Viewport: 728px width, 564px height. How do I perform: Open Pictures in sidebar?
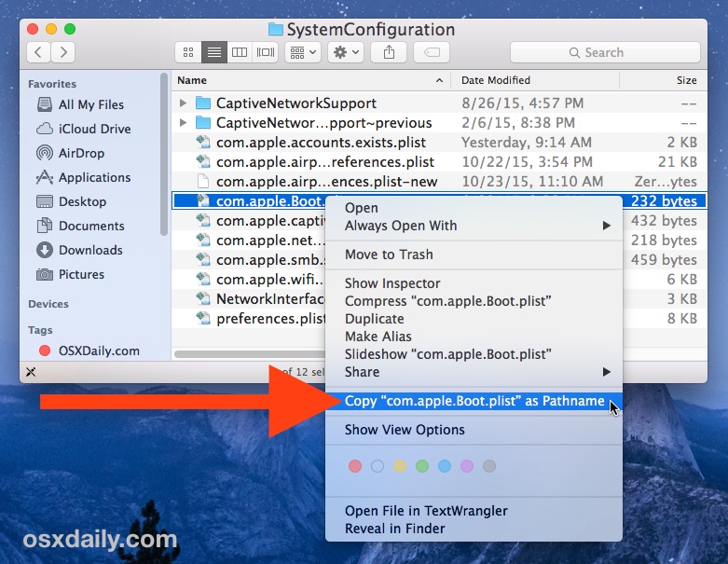pos(71,274)
